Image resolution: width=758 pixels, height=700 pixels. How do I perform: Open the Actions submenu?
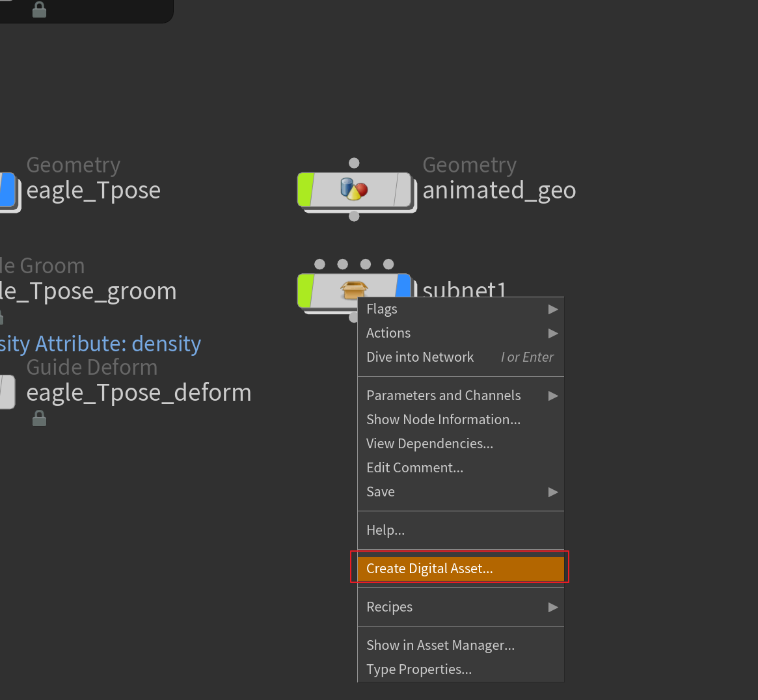(x=461, y=333)
